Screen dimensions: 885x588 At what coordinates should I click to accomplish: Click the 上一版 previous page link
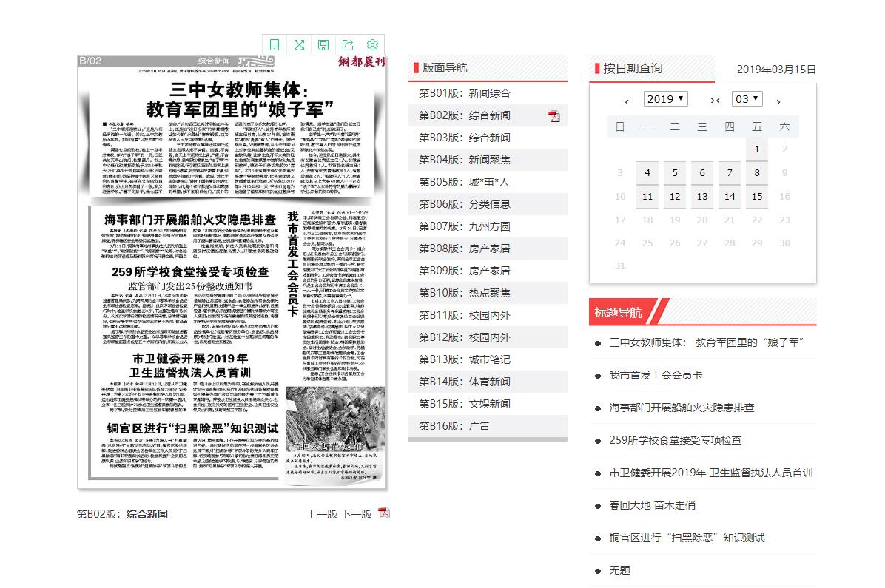322,514
